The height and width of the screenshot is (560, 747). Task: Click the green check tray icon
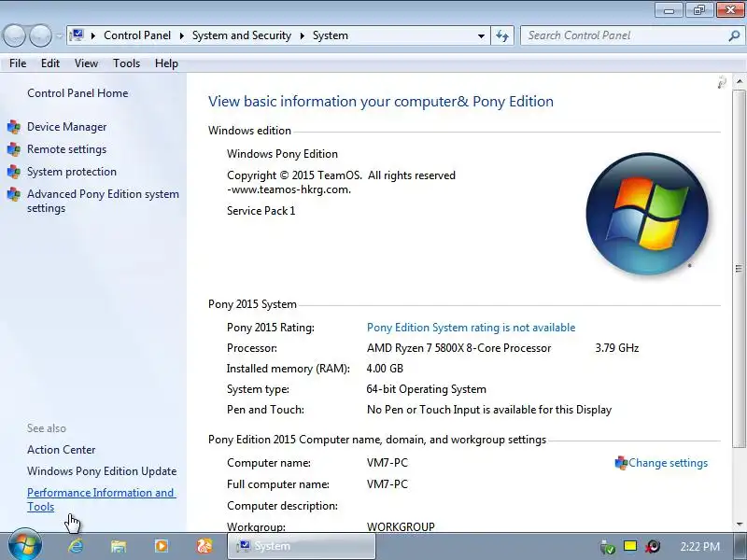[x=608, y=547]
